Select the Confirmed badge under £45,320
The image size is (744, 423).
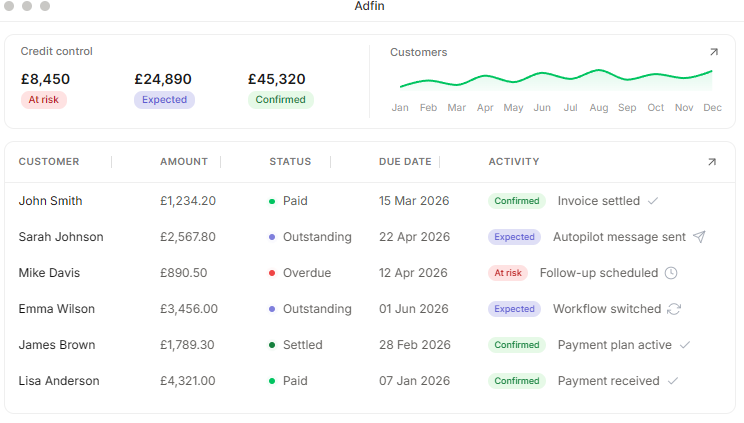(280, 100)
